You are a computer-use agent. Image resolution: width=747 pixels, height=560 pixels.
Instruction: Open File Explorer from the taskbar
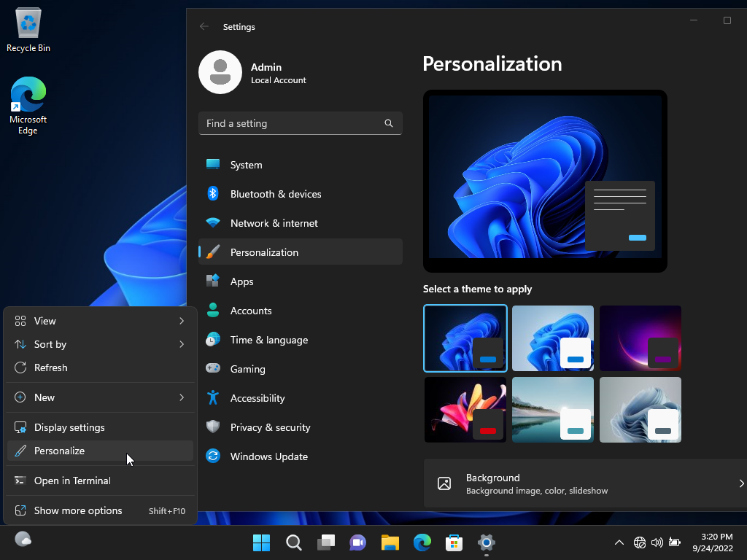390,542
